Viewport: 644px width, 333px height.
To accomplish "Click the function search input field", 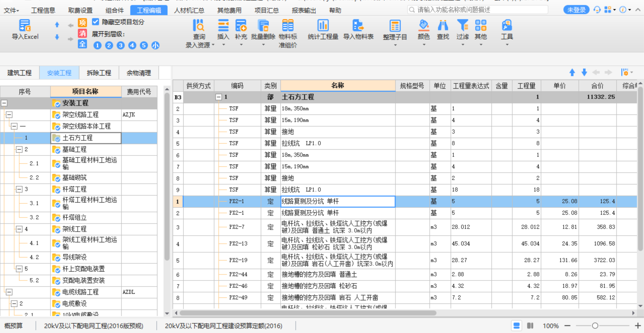I will coord(478,10).
